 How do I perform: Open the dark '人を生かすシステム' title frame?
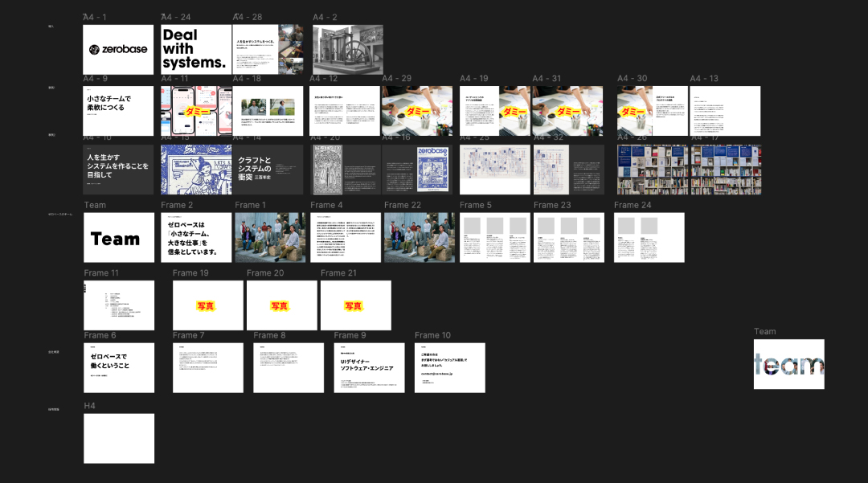coord(118,170)
